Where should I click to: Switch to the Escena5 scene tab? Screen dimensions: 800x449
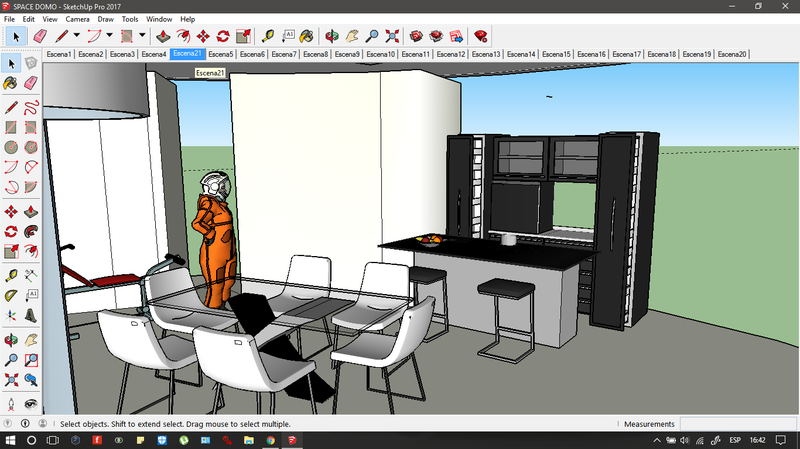click(x=220, y=54)
